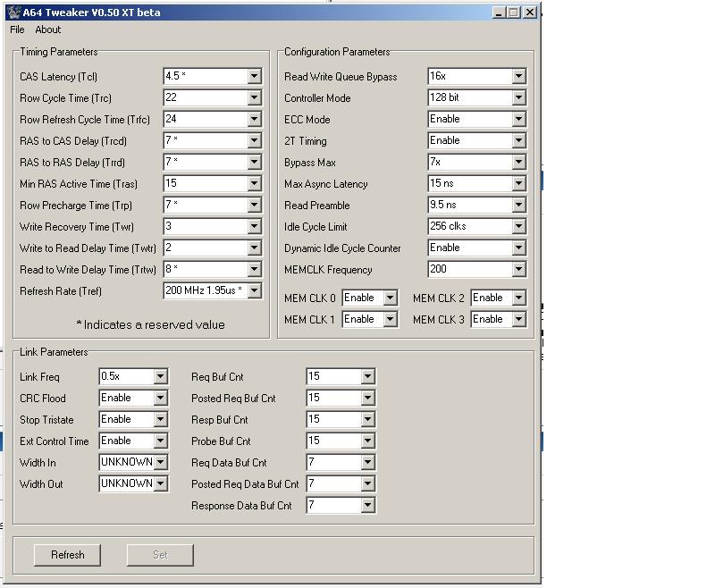Expand the Row Cycle Time (Trc) dropdown
The height and width of the screenshot is (588, 715).
click(255, 97)
